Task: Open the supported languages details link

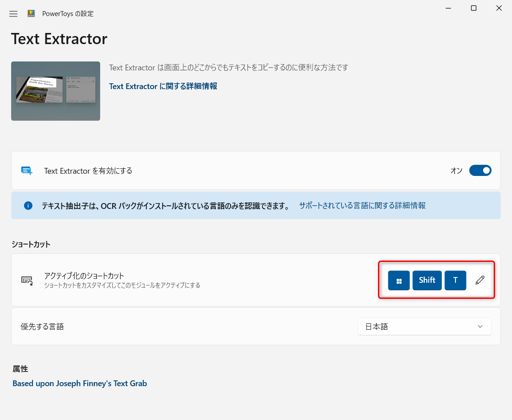Action: pos(362,205)
